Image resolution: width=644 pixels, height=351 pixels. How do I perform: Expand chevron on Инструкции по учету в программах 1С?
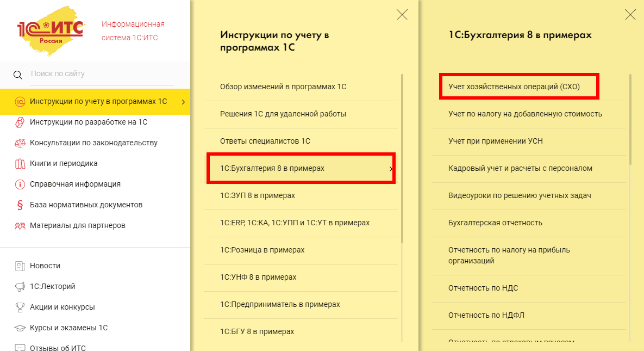point(183,102)
